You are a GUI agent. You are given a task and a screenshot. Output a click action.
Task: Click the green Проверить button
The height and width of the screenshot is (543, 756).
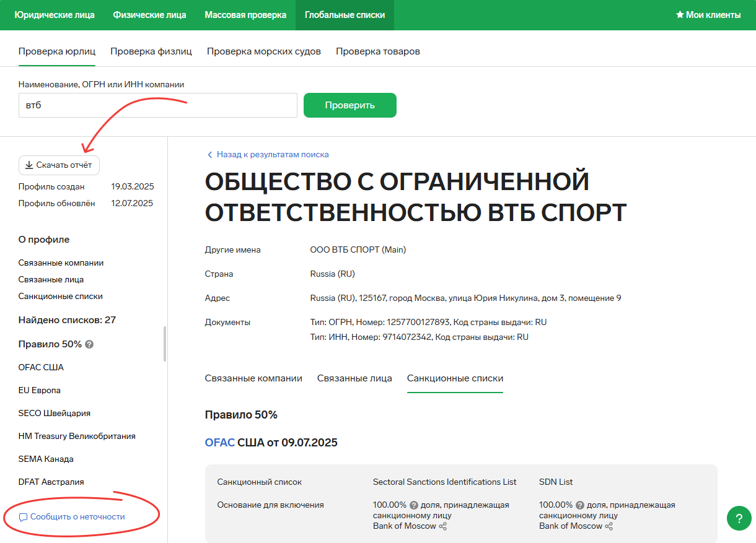tap(350, 105)
